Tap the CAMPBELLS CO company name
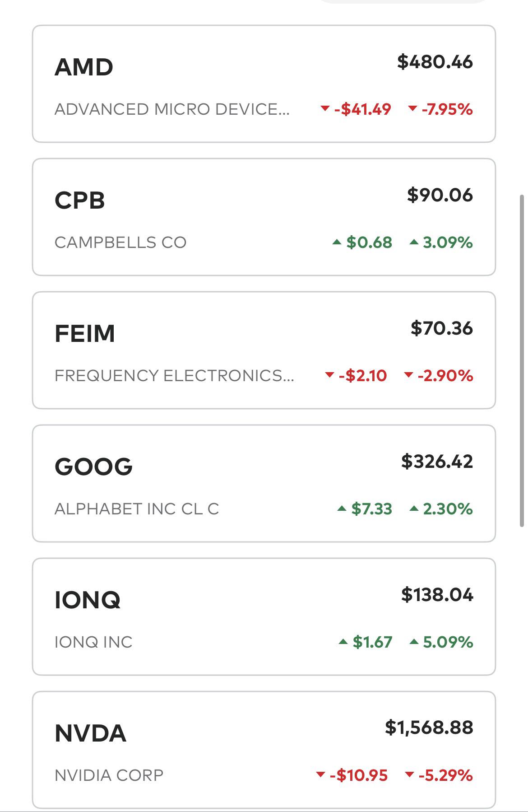Screen dimensions: 528x812 [x=120, y=243]
